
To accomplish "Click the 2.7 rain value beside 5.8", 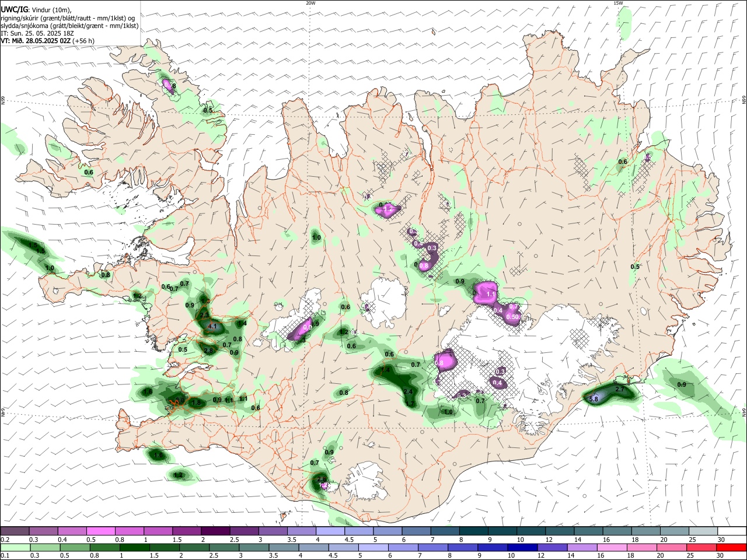I will pyautogui.click(x=620, y=389).
